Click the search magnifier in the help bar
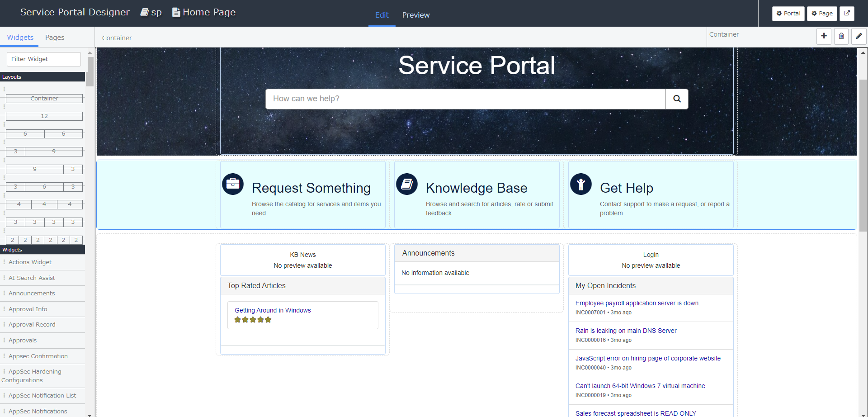868x417 pixels. [x=676, y=99]
